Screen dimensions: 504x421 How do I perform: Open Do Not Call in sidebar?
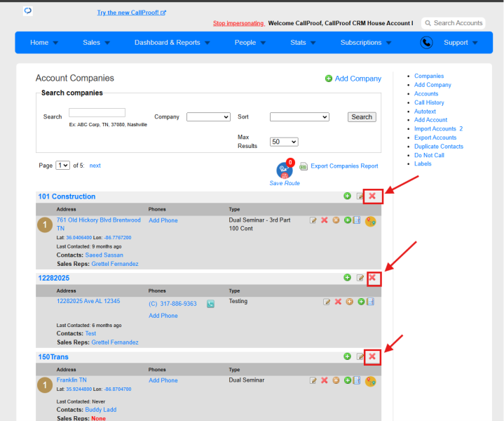[429, 155]
